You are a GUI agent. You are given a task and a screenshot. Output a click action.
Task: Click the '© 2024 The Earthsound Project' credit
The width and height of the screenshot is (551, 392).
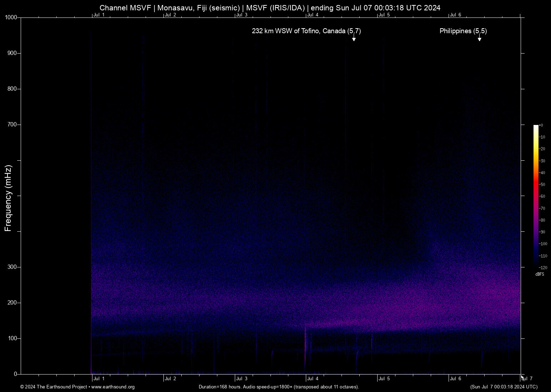54,387
